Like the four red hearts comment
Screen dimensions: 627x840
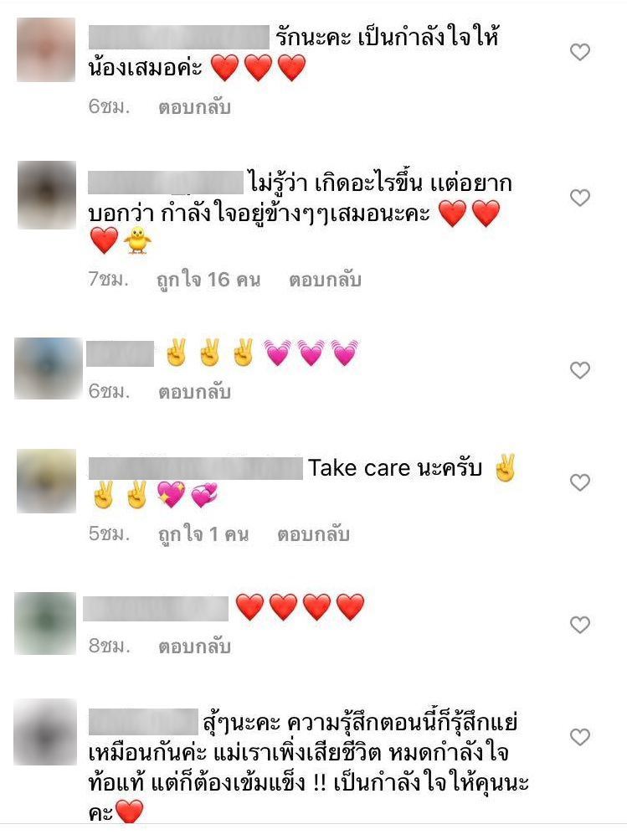(579, 625)
